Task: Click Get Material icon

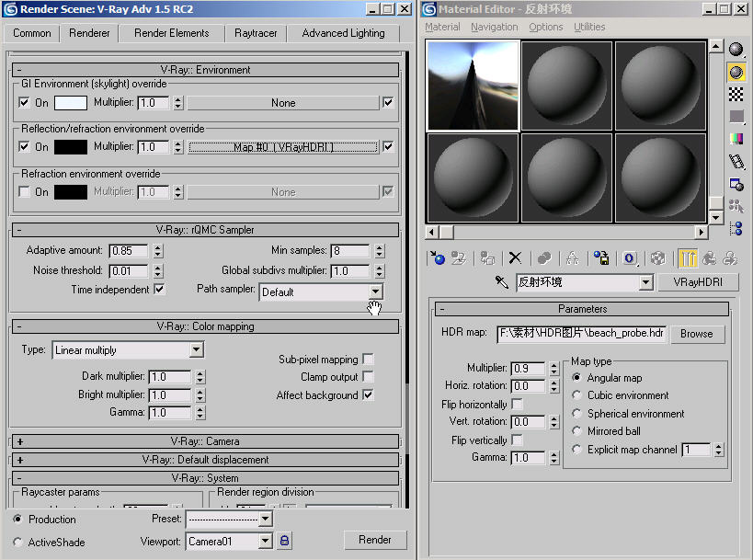Action: point(439,258)
